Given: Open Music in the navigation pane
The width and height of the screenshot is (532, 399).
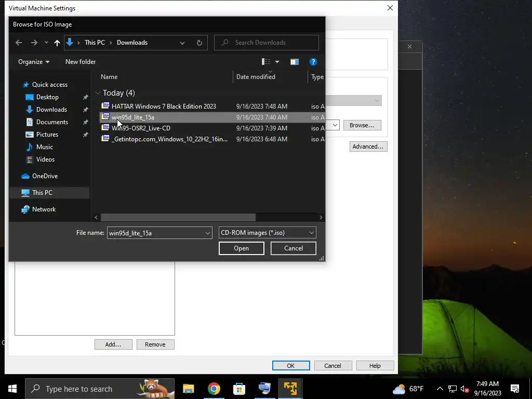Looking at the screenshot, I should (x=44, y=147).
